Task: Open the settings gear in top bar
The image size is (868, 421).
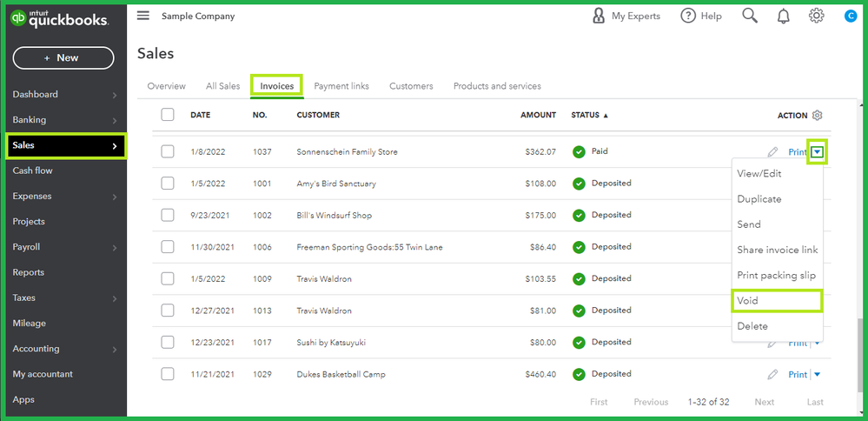Action: point(816,16)
